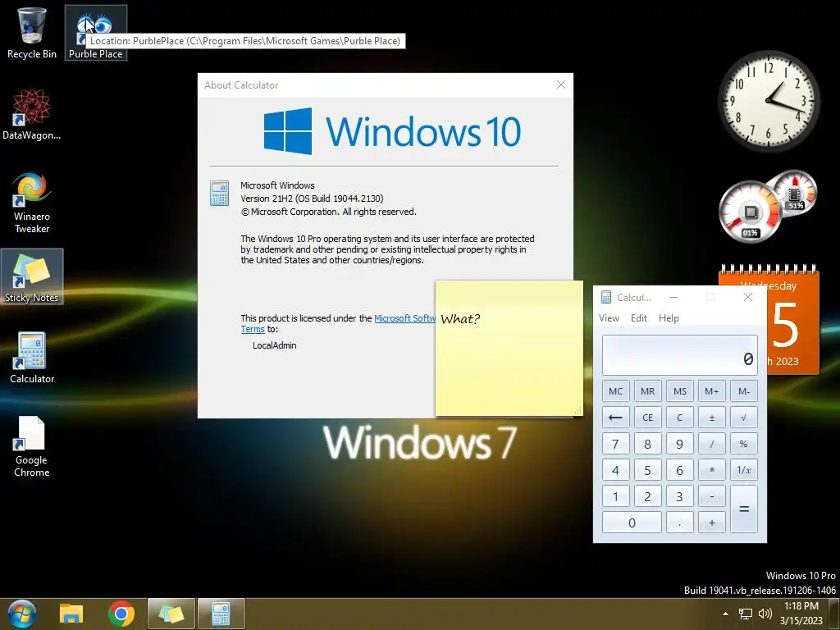Click the C clear button
Image resolution: width=840 pixels, height=630 pixels.
680,418
